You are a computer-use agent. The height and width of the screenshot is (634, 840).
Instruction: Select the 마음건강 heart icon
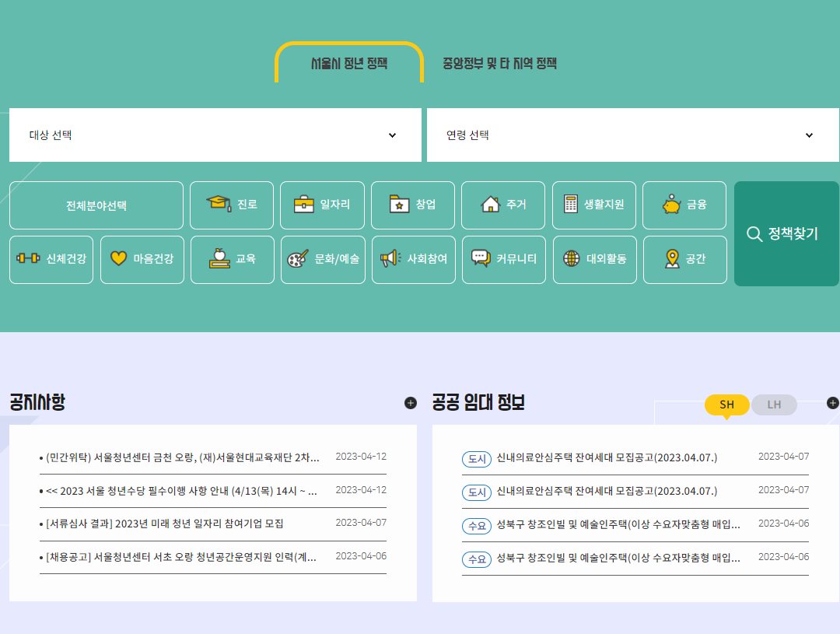[x=120, y=259]
